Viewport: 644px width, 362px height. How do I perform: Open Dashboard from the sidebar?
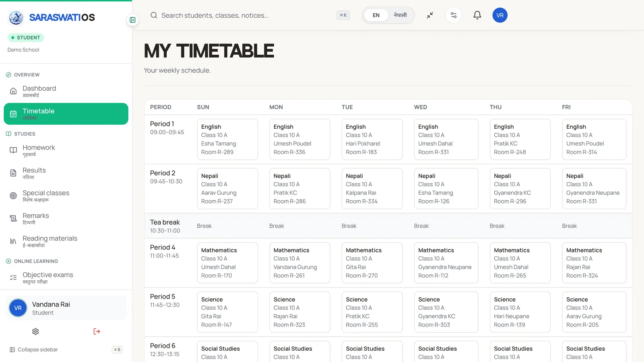point(66,91)
